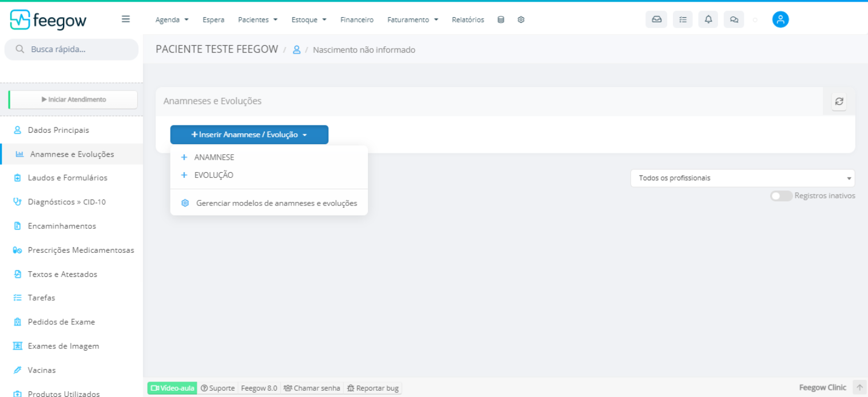The image size is (868, 397).
Task: Refresh the Anamneses e Evoluções panel
Action: [x=839, y=101]
